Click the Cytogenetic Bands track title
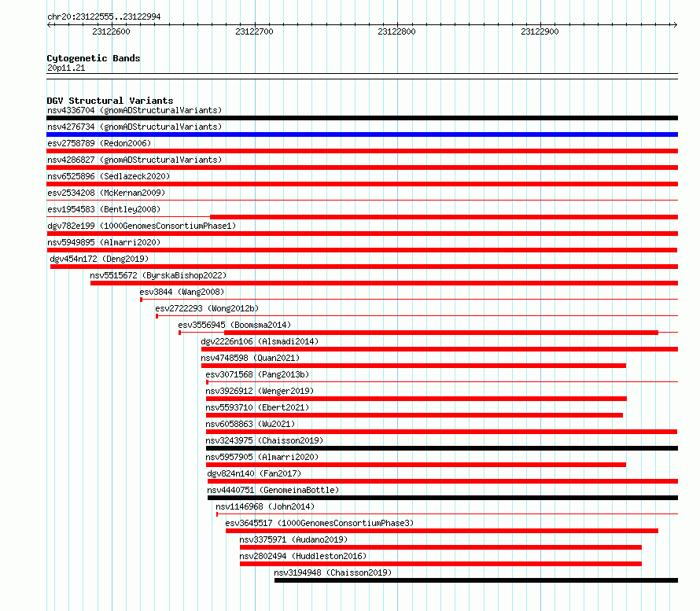This screenshot has height=611, width=700. pyautogui.click(x=94, y=58)
